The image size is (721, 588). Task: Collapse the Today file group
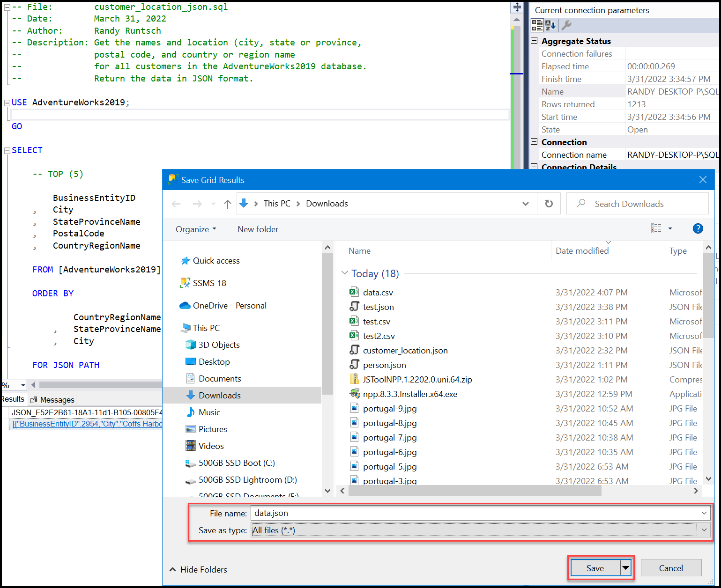pyautogui.click(x=345, y=273)
